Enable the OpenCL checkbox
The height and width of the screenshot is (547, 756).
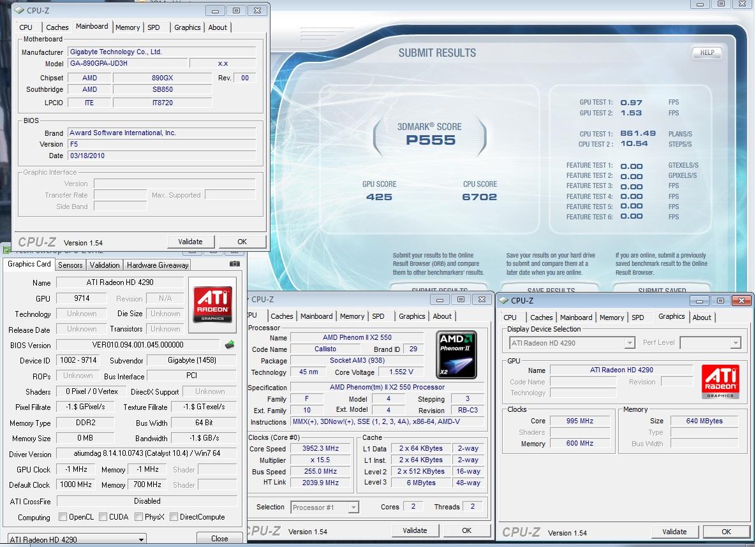[63, 516]
